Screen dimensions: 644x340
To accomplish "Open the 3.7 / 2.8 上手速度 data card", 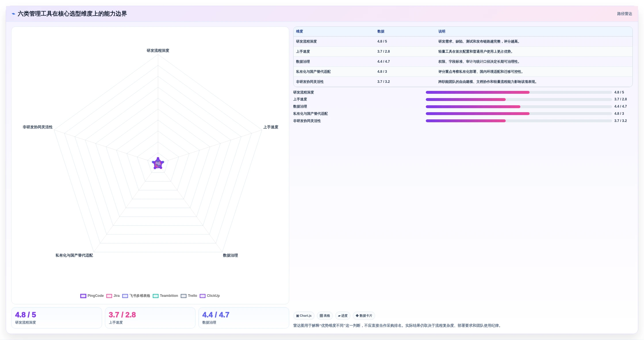I will (150, 318).
